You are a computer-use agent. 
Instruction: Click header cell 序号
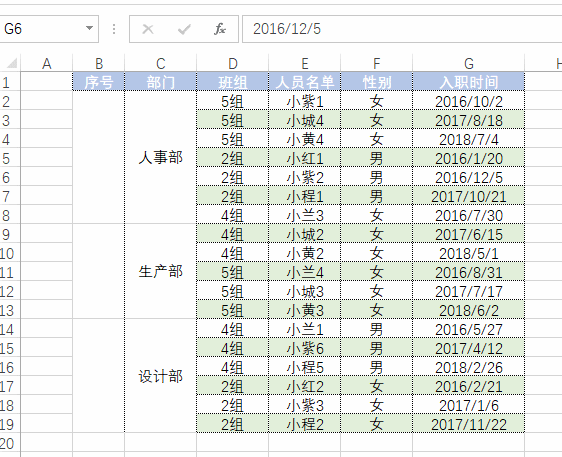coord(99,82)
